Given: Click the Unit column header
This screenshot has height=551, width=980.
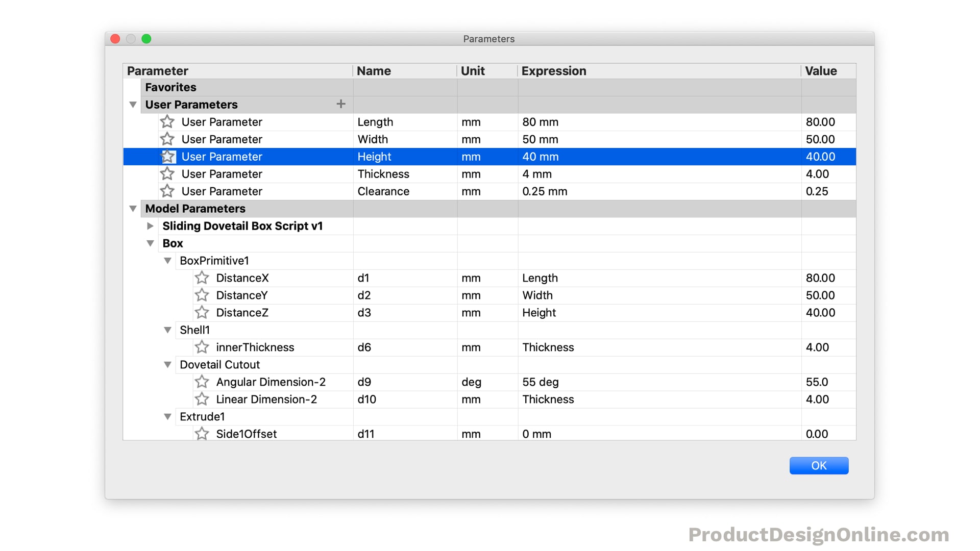Looking at the screenshot, I should point(487,71).
